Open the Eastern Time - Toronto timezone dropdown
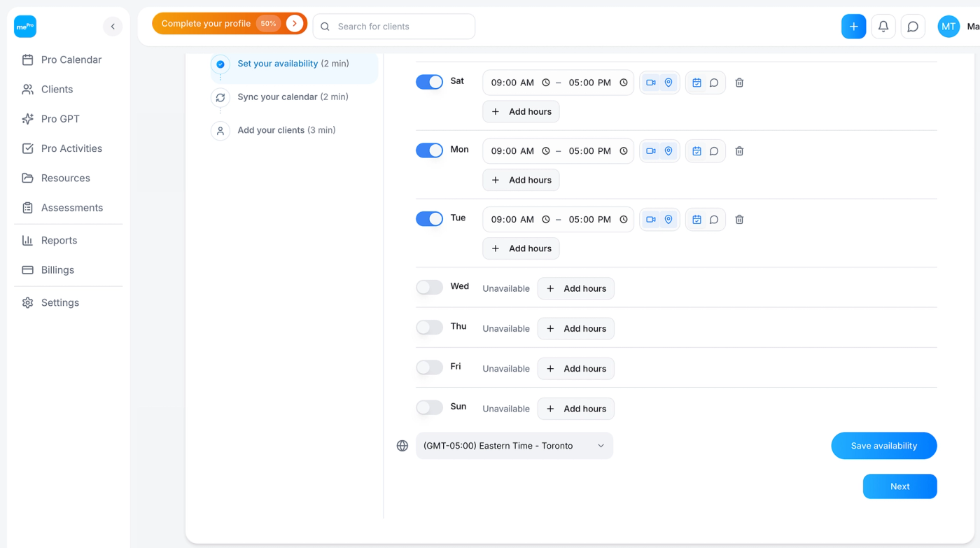Image resolution: width=980 pixels, height=548 pixels. pos(514,446)
